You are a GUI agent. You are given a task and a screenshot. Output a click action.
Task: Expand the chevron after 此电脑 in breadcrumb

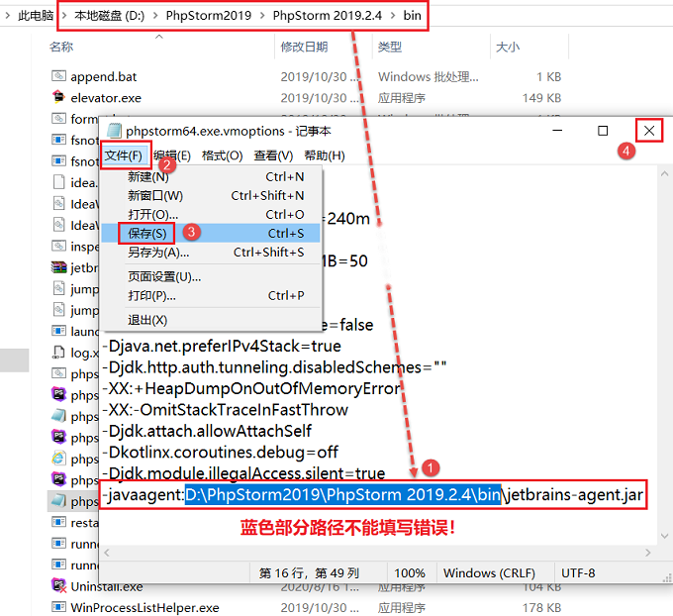(x=64, y=16)
